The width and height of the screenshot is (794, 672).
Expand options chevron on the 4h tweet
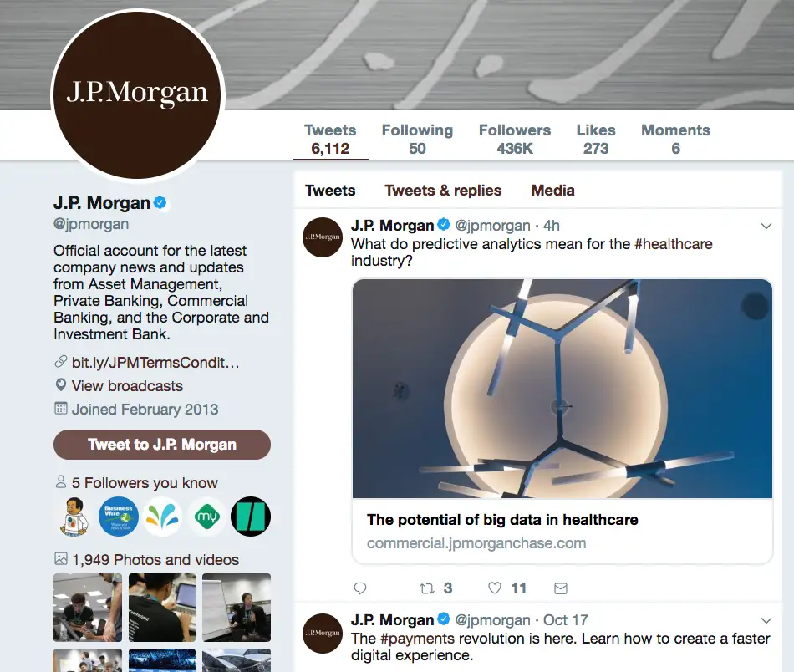coord(766,226)
